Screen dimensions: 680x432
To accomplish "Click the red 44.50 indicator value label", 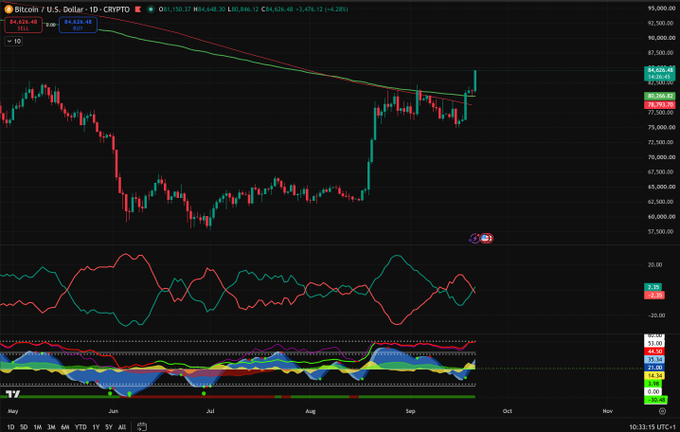I will (654, 351).
